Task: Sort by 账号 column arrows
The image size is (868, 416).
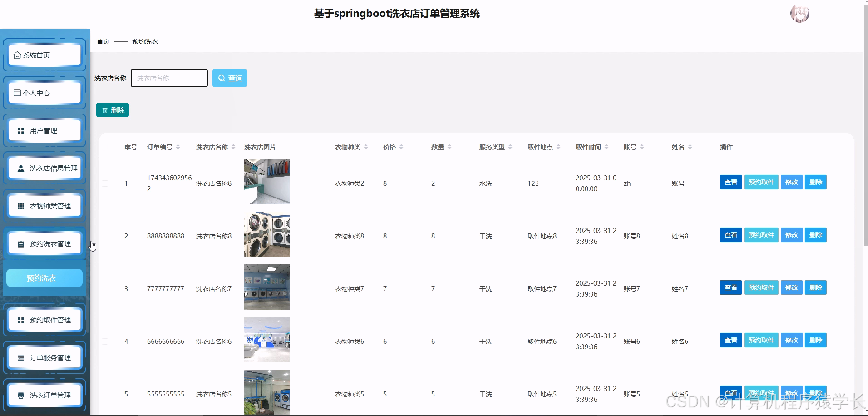Action: coord(642,147)
